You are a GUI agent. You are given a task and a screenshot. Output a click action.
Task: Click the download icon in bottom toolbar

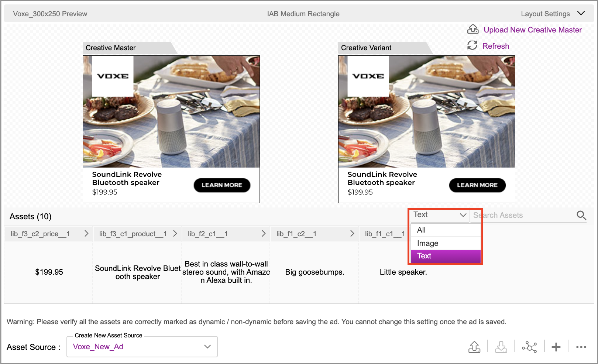pos(501,347)
